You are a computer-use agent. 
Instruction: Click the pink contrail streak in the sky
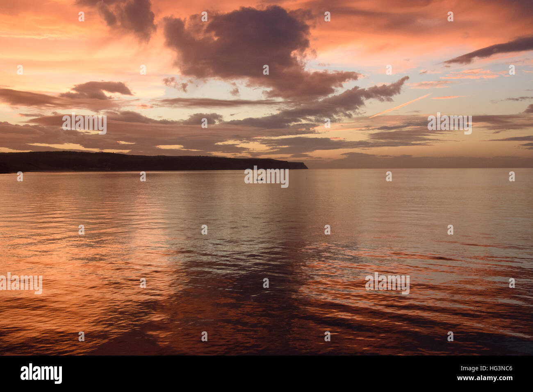[x=400, y=106]
